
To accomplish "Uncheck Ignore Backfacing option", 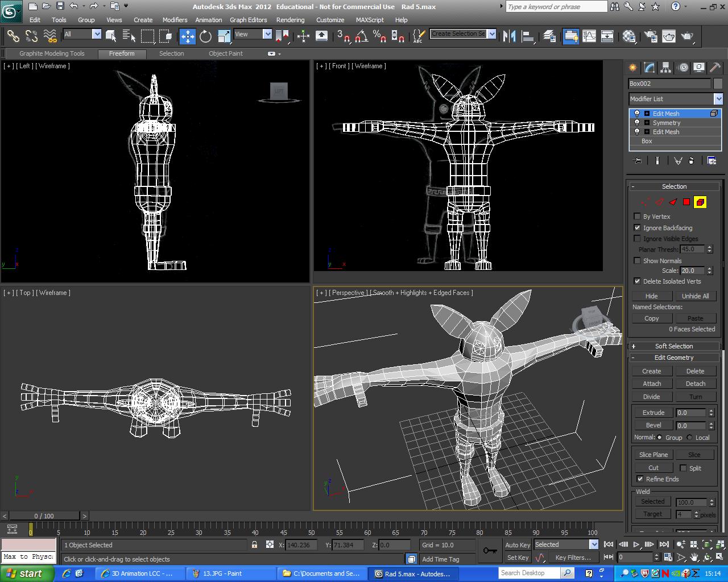I will [x=637, y=227].
